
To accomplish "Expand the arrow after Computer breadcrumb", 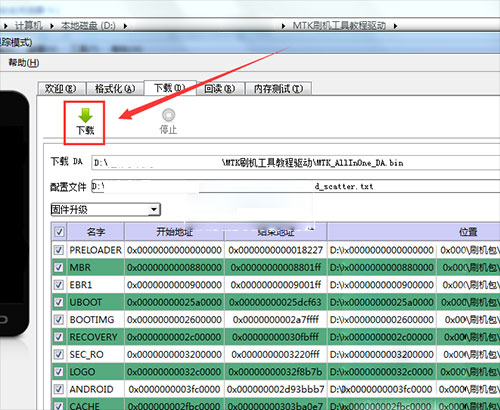I will 52,26.
